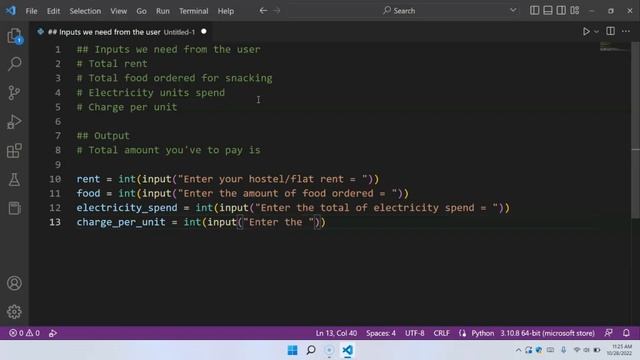The width and height of the screenshot is (640, 360).
Task: Open taskbar clock showing 11:25 AM
Action: pyautogui.click(x=620, y=350)
